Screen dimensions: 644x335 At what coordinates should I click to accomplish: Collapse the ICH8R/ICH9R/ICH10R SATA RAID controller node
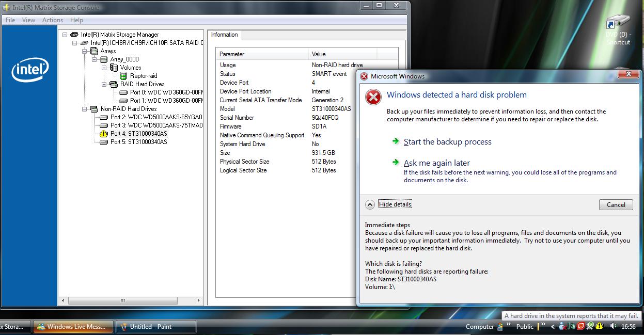(75, 43)
